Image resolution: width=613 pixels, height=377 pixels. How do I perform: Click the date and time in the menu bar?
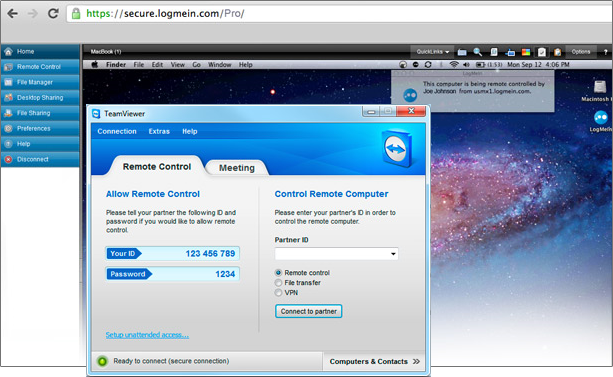(538, 65)
